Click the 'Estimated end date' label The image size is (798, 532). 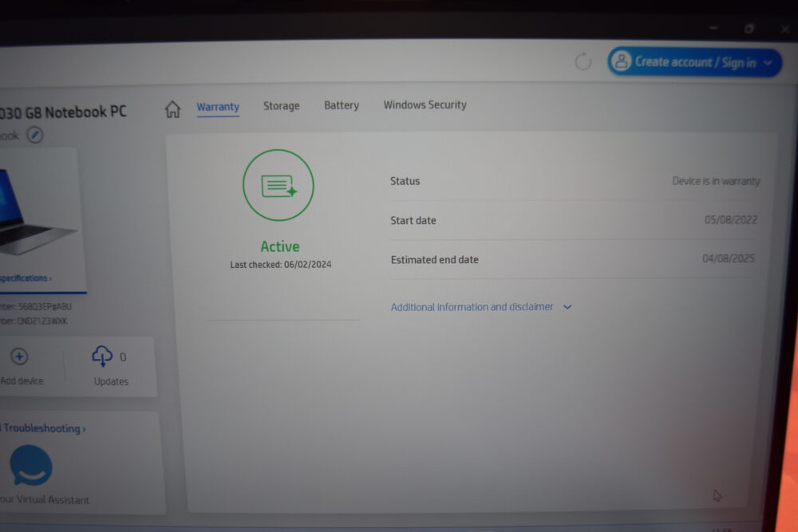pyautogui.click(x=435, y=260)
